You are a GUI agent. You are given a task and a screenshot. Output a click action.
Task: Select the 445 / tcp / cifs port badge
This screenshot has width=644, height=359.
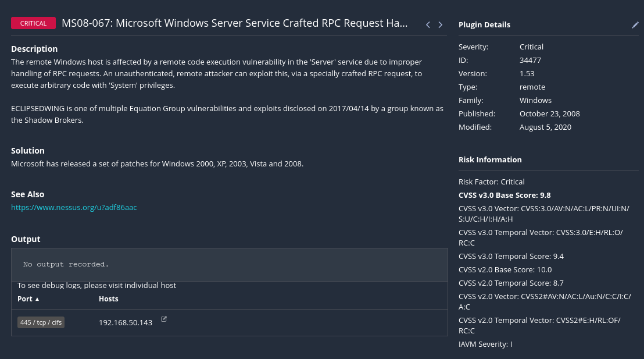(x=41, y=322)
